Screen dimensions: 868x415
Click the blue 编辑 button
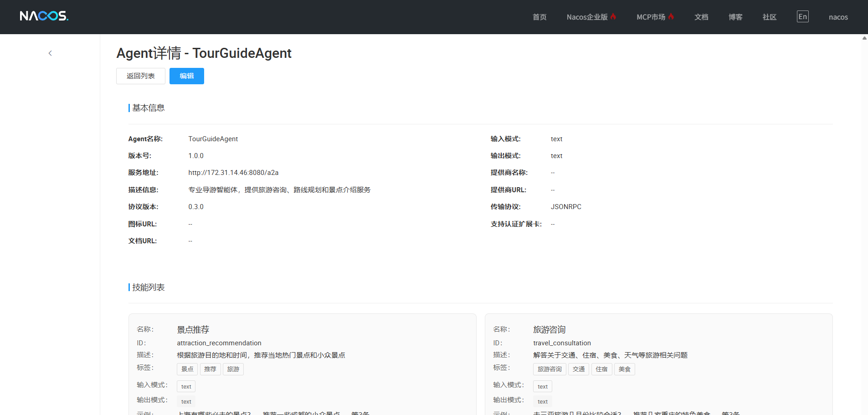tap(187, 76)
